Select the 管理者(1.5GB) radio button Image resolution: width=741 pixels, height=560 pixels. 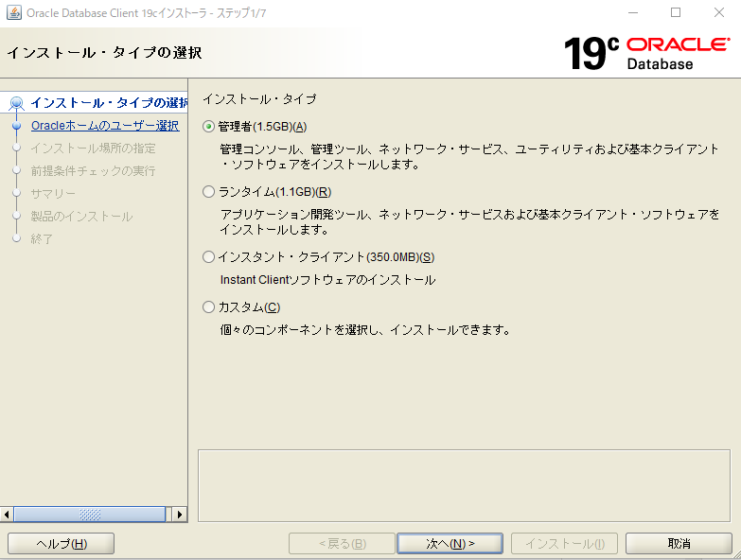coord(209,127)
